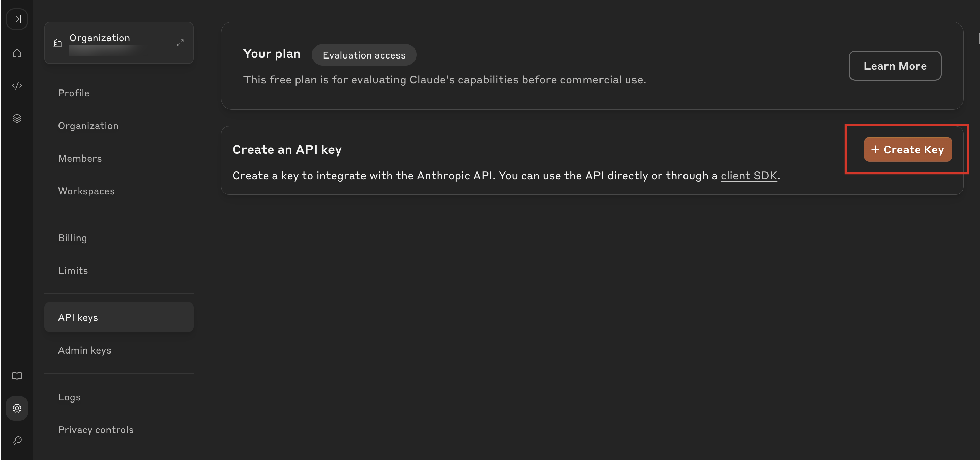Open the documentation book icon
This screenshot has height=460, width=980.
(x=17, y=376)
